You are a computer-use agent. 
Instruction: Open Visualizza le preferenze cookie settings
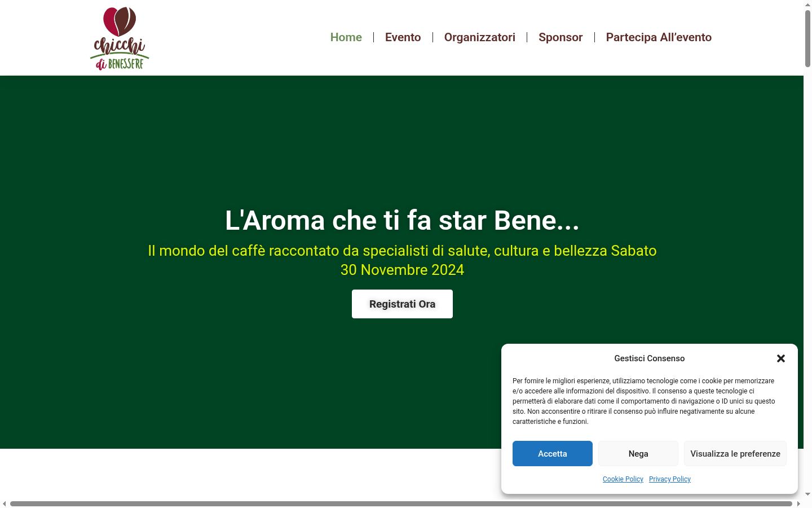click(x=735, y=454)
